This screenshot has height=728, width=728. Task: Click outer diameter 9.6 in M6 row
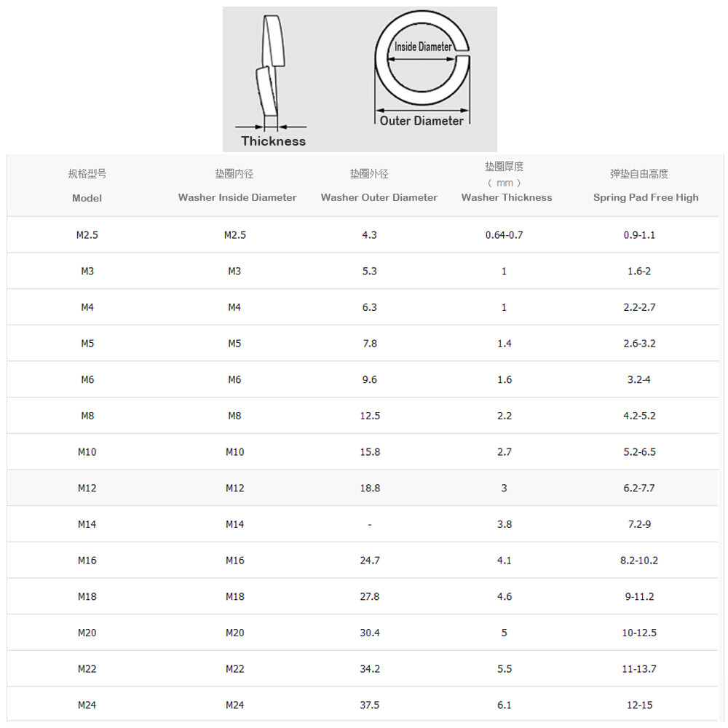[x=370, y=380]
